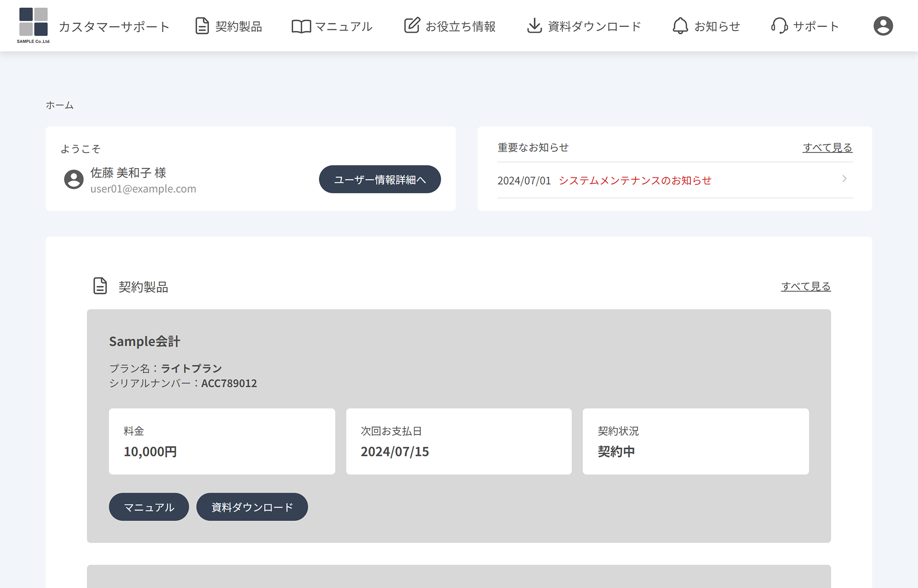918x588 pixels.
Task: Click the 次回お支払日 label
Action: tap(391, 431)
